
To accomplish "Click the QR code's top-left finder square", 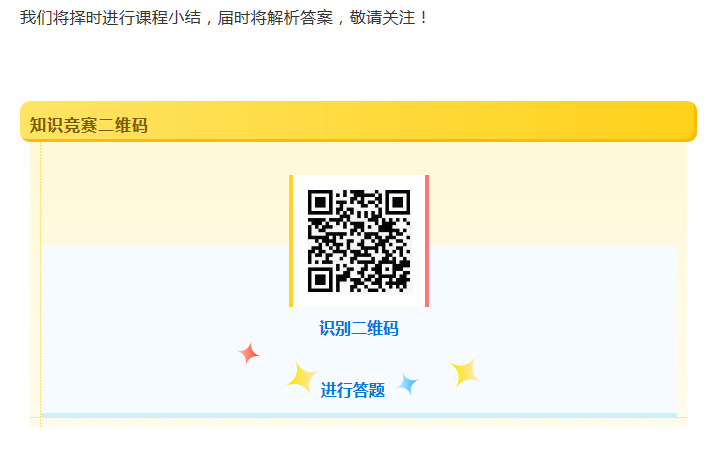I will (320, 202).
